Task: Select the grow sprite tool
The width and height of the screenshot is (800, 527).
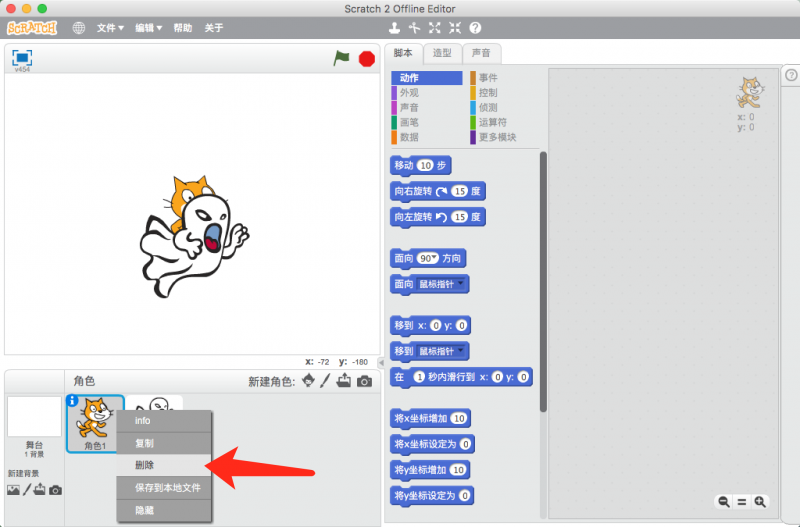Action: [x=435, y=28]
